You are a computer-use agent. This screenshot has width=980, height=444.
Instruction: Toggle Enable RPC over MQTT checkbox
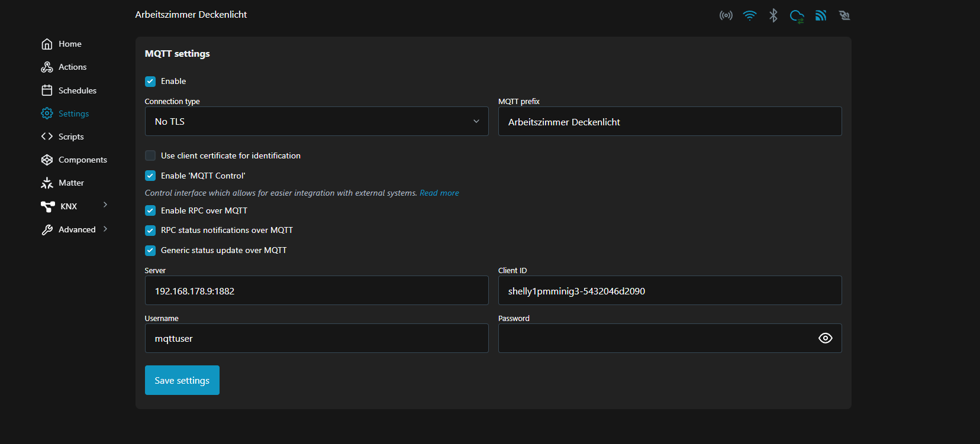coord(150,210)
